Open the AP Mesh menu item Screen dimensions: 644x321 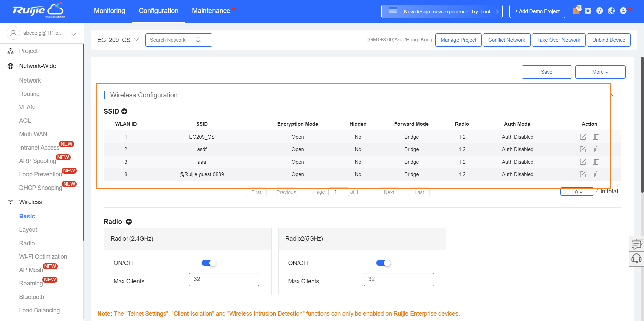(31, 270)
